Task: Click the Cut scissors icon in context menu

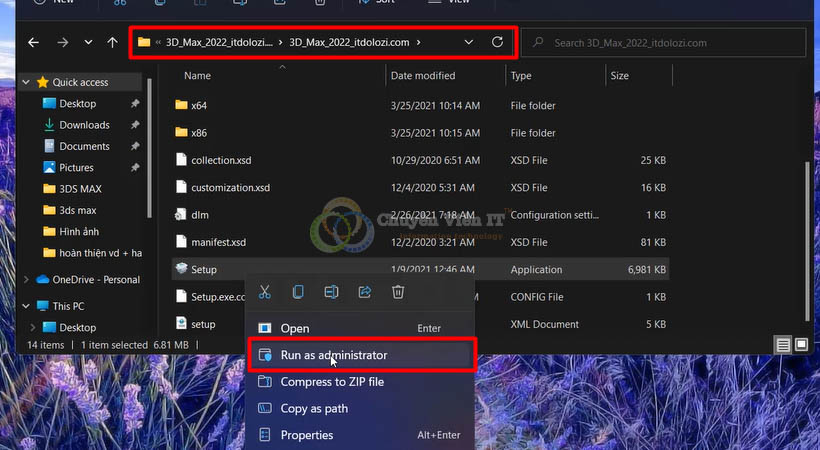Action: click(265, 292)
